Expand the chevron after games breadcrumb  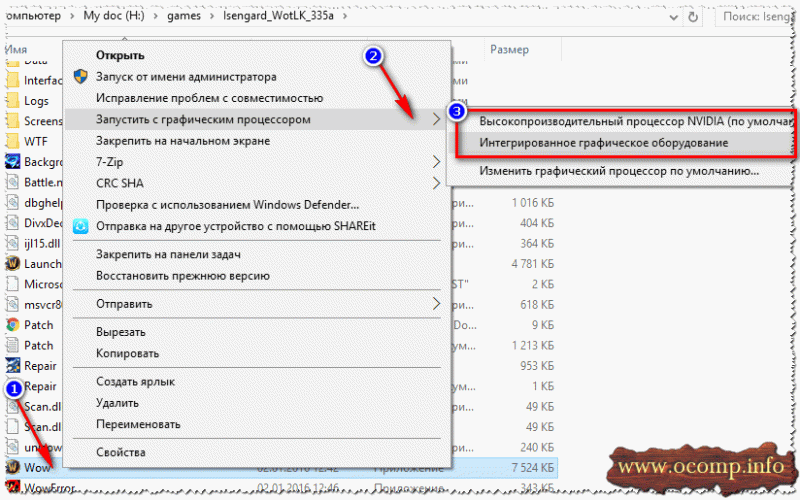[x=212, y=16]
